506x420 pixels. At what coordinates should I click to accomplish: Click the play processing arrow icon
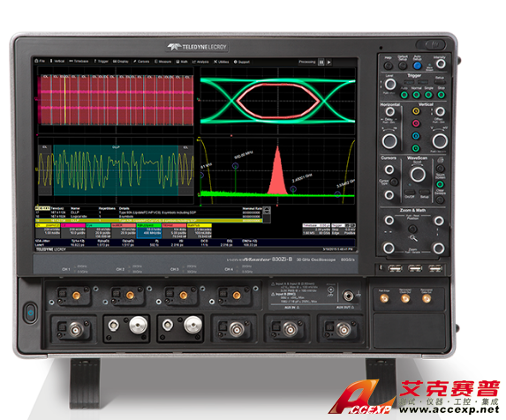[329, 62]
